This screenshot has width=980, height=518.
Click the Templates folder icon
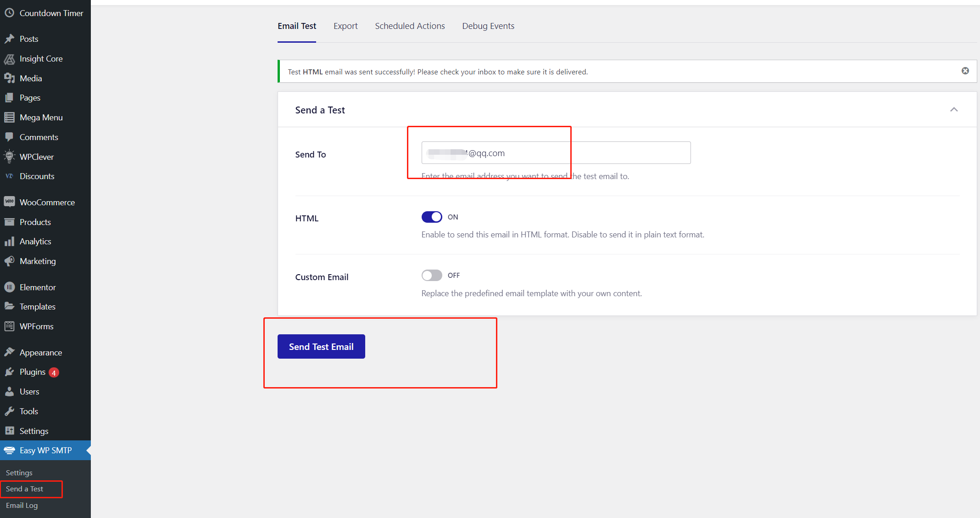click(9, 306)
